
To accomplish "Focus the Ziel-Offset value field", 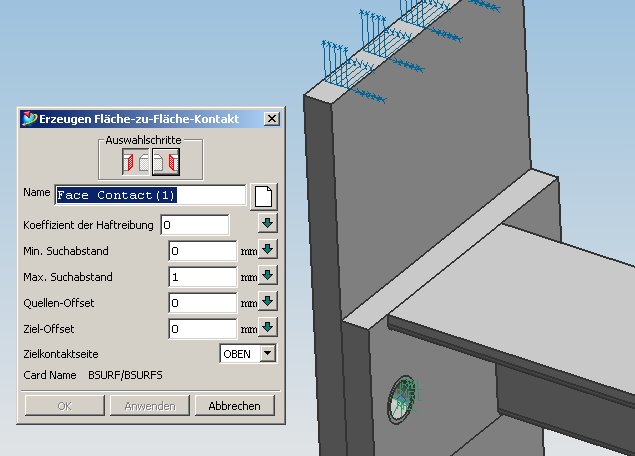I will 202,328.
